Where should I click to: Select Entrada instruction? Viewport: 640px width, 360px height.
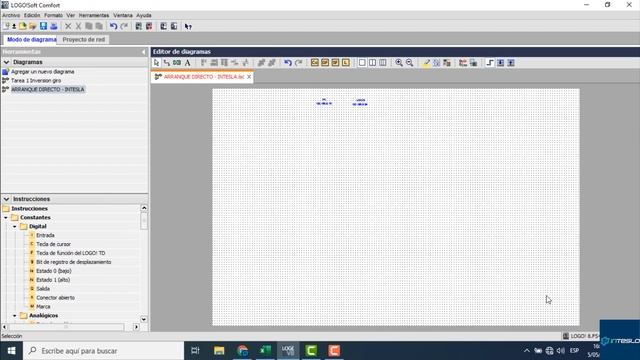pyautogui.click(x=45, y=236)
